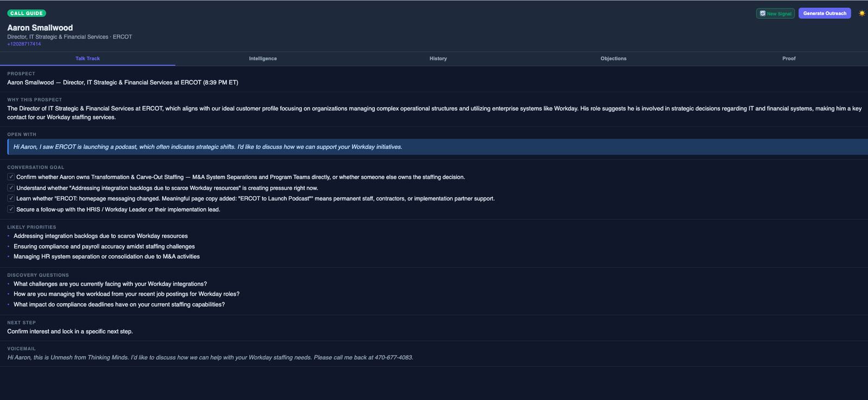This screenshot has height=400, width=868.
Task: Toggle checkbox for ERCOT homepage messaging goal
Action: point(11,199)
